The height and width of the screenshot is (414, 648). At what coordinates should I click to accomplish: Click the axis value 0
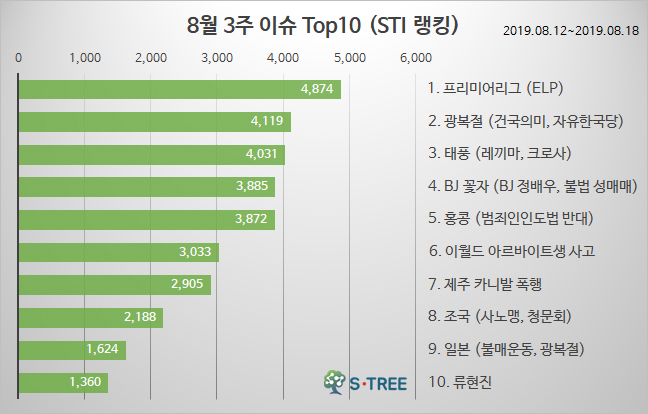18,58
